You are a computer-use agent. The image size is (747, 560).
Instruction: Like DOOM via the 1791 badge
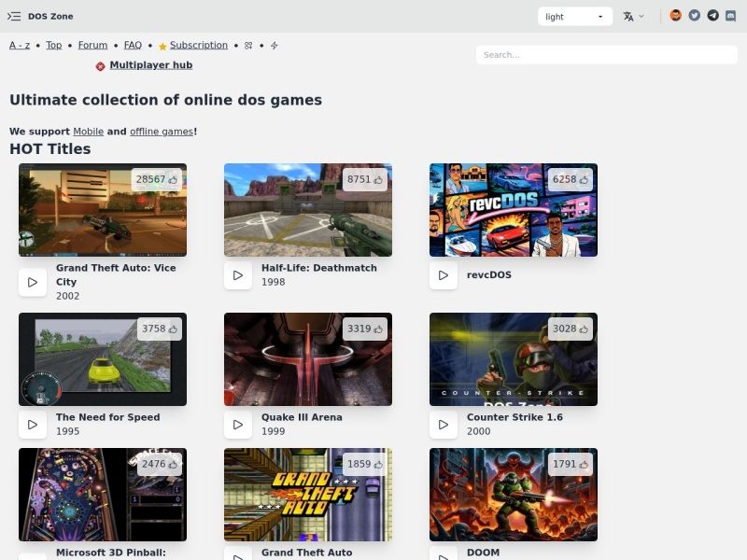[570, 464]
